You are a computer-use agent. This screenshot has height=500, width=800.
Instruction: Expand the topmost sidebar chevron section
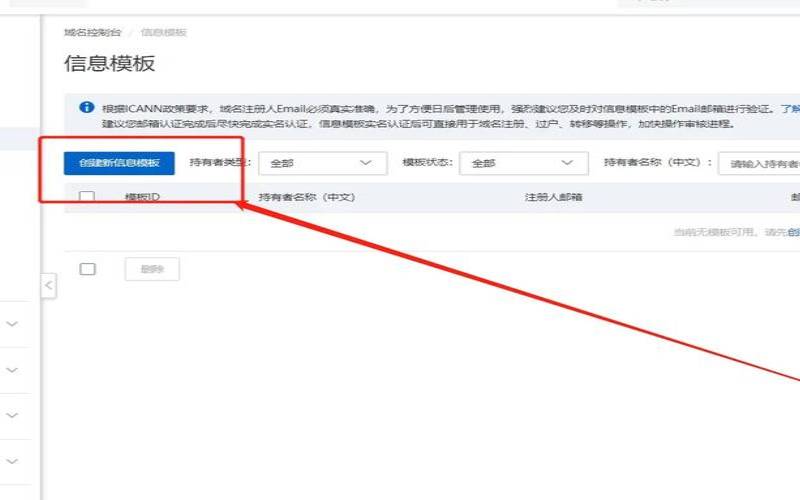pyautogui.click(x=12, y=324)
